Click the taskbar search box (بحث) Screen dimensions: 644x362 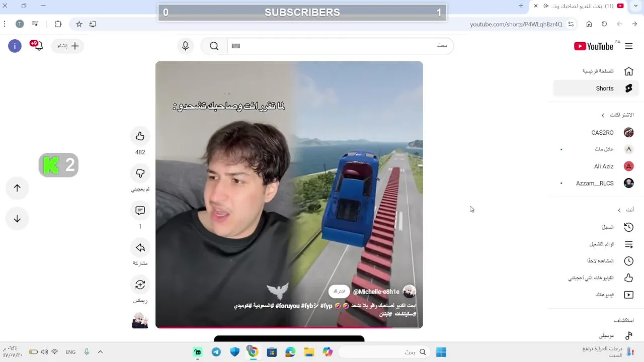pyautogui.click(x=384, y=352)
